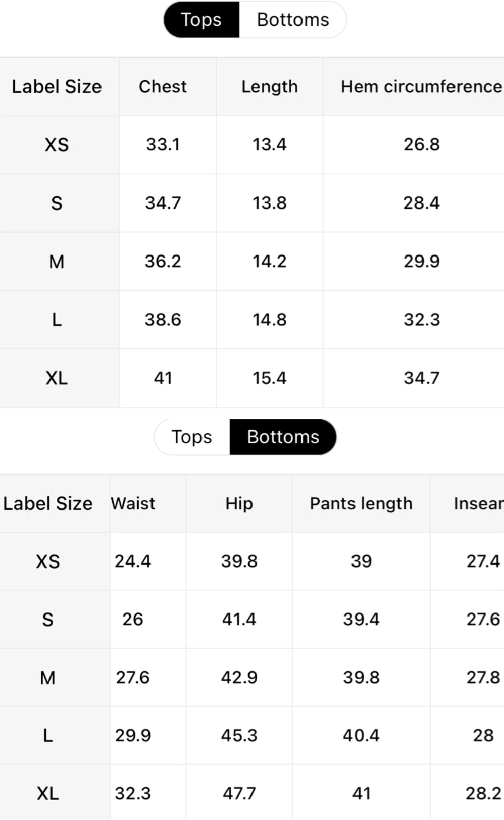Viewport: 504px width, 820px height.
Task: Select the highlighted Tops tab above chest table
Action: pyautogui.click(x=201, y=20)
